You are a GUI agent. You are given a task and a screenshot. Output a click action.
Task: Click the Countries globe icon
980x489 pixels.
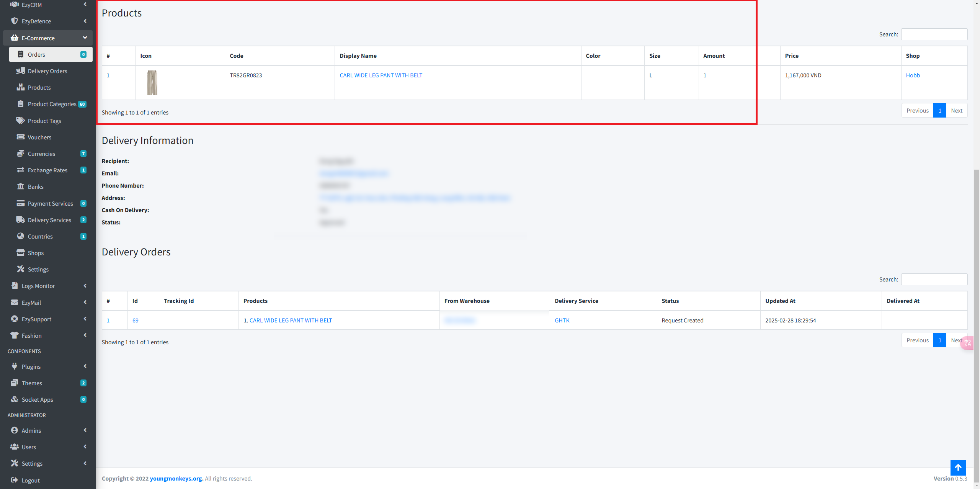[x=21, y=236]
